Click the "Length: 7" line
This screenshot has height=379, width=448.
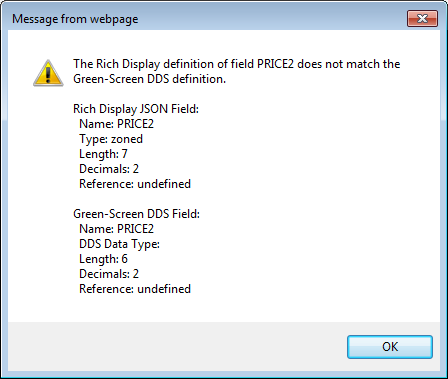103,154
